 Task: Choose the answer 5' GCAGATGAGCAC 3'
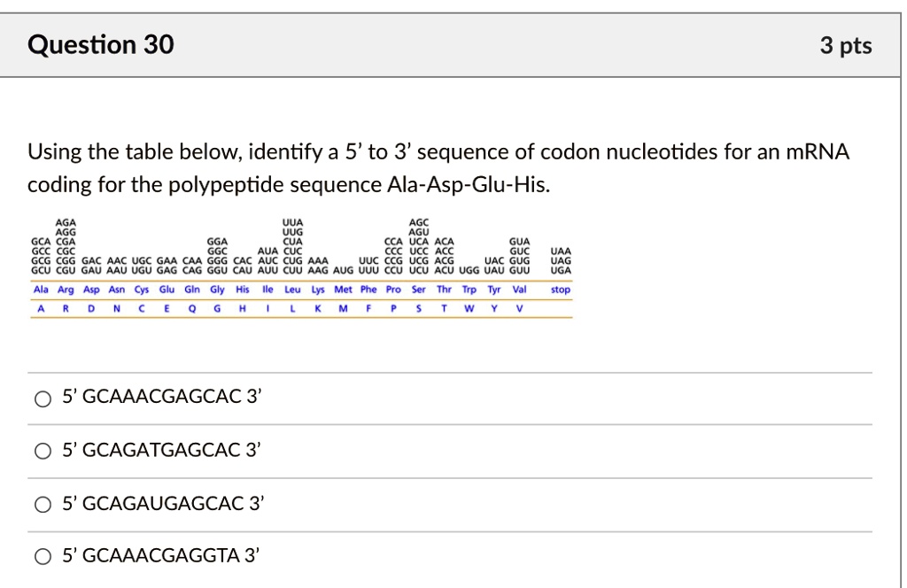(x=42, y=450)
